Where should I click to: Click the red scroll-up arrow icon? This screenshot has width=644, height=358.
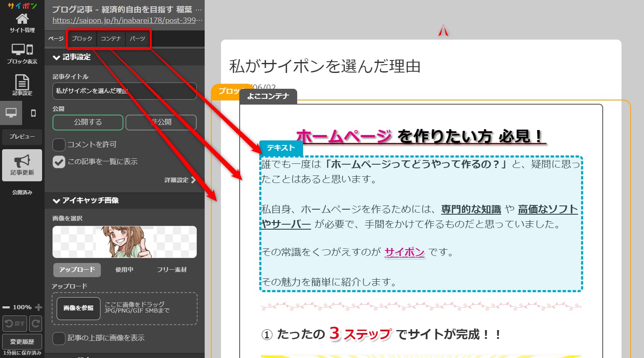pyautogui.click(x=443, y=31)
